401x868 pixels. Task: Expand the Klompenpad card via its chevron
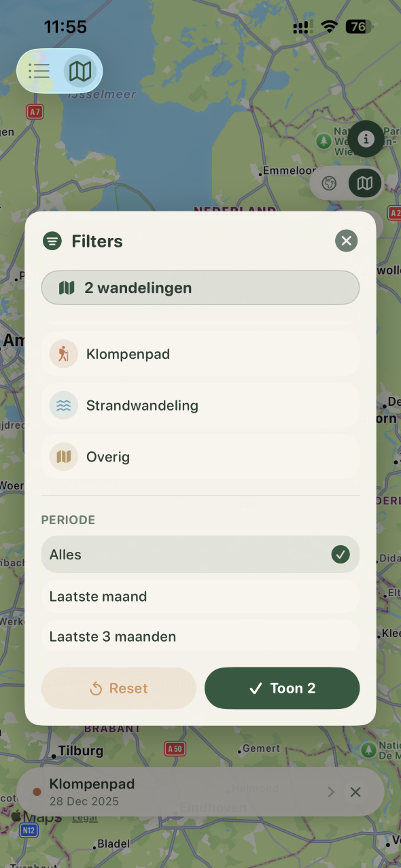(331, 792)
